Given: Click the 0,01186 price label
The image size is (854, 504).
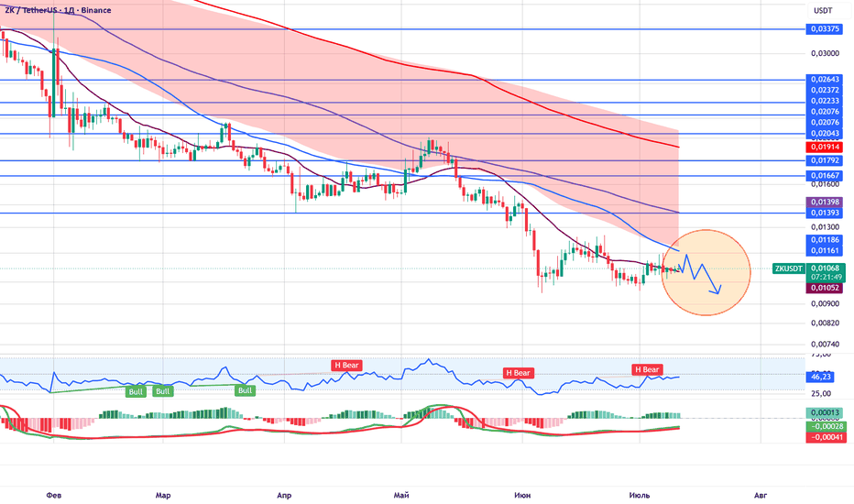Looking at the screenshot, I should [825, 240].
